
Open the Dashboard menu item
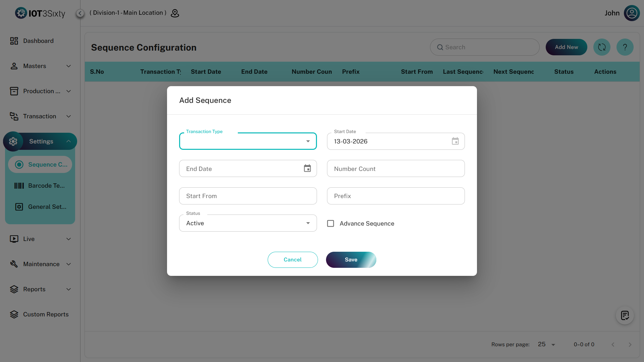tap(38, 41)
